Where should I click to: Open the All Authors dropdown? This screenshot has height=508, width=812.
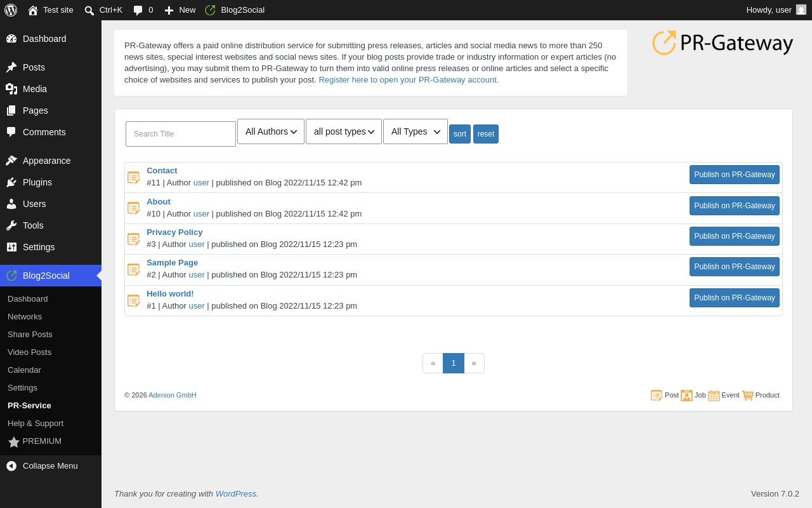271,131
